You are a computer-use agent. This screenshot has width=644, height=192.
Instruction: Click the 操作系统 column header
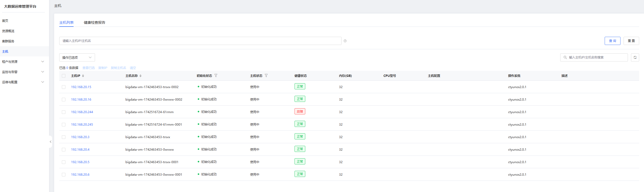coord(514,76)
